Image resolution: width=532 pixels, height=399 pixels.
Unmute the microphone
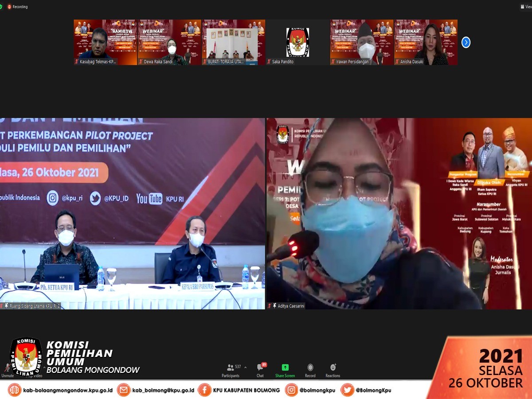click(x=7, y=370)
